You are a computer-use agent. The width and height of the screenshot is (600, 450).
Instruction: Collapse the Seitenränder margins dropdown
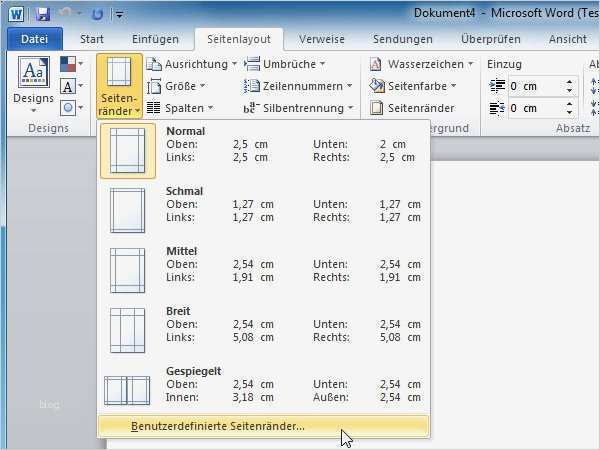(x=119, y=86)
